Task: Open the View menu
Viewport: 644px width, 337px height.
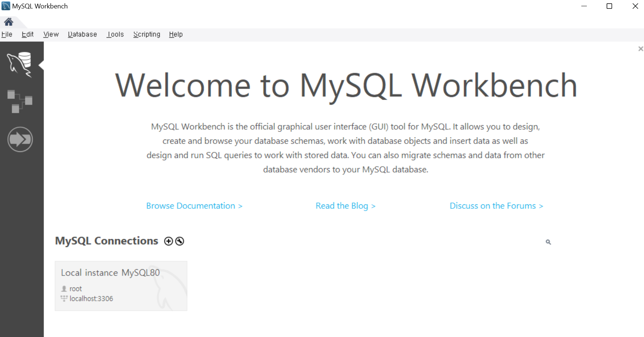Action: coord(51,34)
